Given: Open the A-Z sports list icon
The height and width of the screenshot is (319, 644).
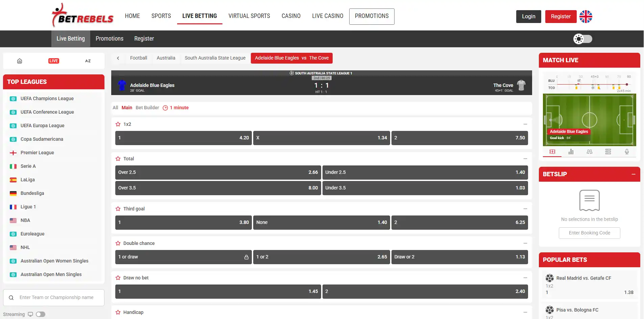Looking at the screenshot, I should [x=88, y=61].
